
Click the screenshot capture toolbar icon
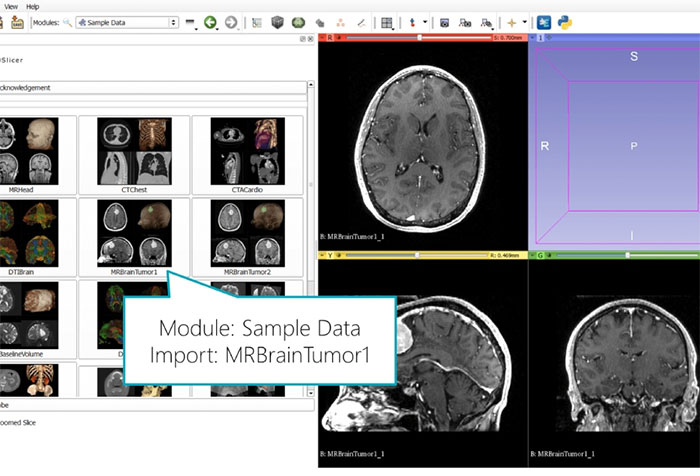tap(444, 22)
